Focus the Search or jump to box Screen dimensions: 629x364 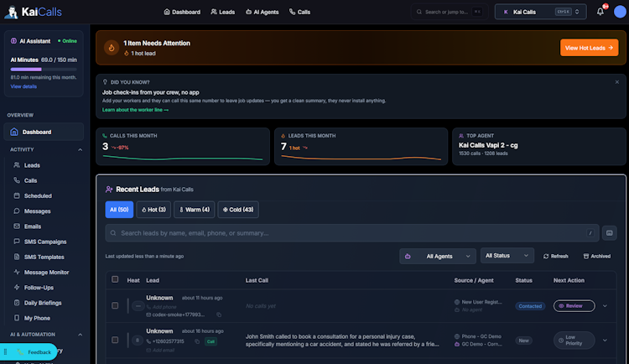click(x=450, y=12)
